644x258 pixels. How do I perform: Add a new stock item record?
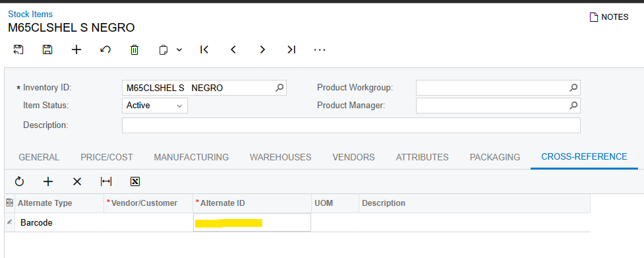click(76, 49)
